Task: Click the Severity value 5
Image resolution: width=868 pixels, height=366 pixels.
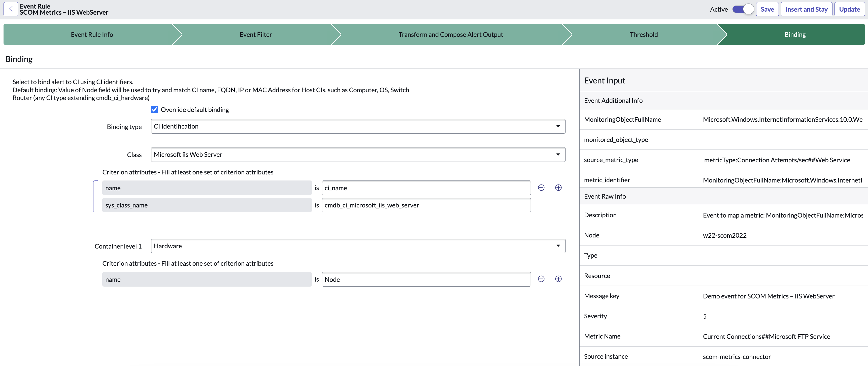Action: pyautogui.click(x=705, y=316)
